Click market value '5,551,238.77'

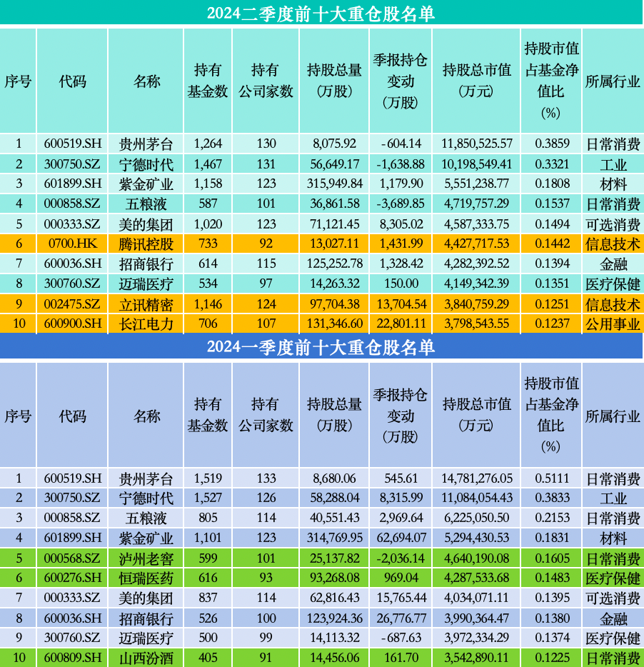tap(477, 184)
